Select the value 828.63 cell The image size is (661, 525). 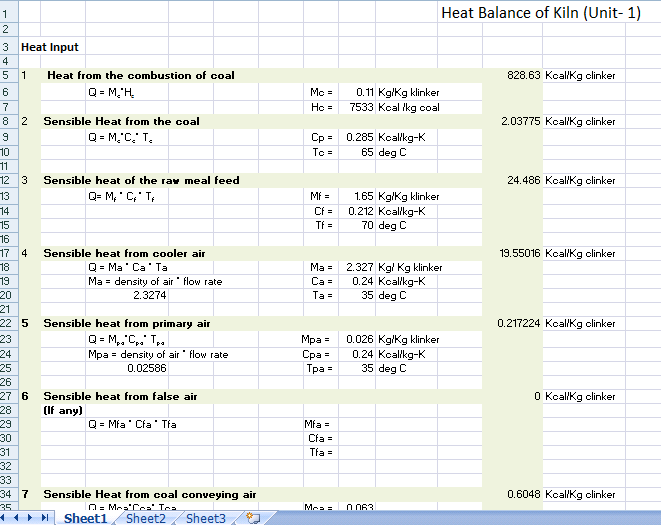[523, 75]
